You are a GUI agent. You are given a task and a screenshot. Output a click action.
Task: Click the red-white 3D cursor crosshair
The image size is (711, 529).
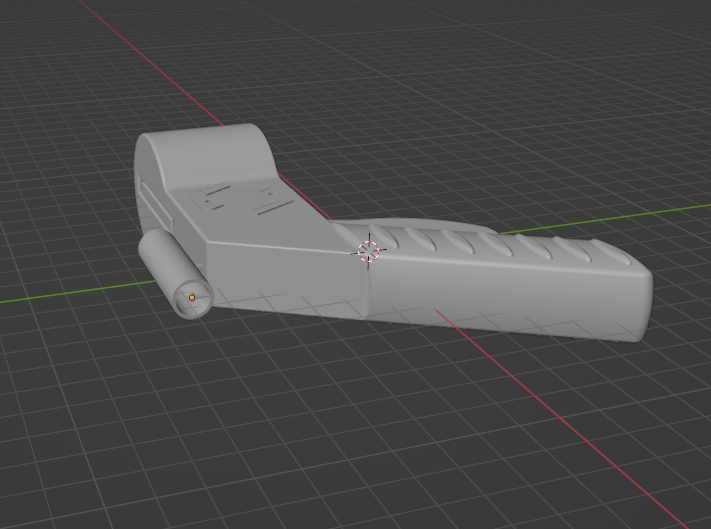tap(368, 251)
